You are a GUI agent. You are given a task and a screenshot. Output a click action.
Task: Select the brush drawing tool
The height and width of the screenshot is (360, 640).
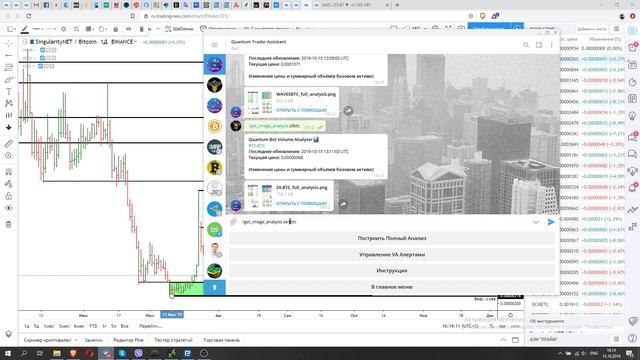(9, 80)
